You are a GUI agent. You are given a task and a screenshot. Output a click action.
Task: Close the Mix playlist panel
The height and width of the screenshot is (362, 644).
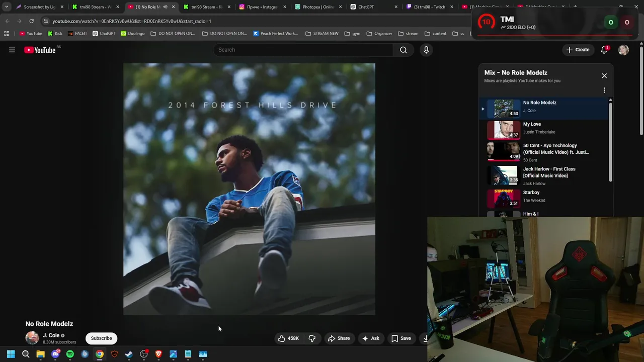[x=604, y=76]
